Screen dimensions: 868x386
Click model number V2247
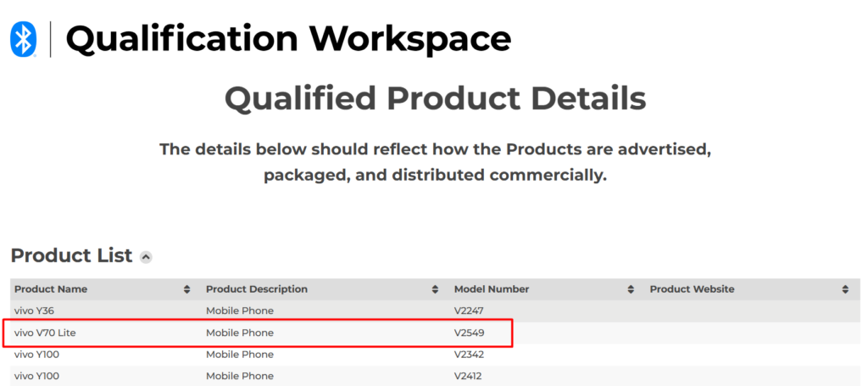point(469,311)
